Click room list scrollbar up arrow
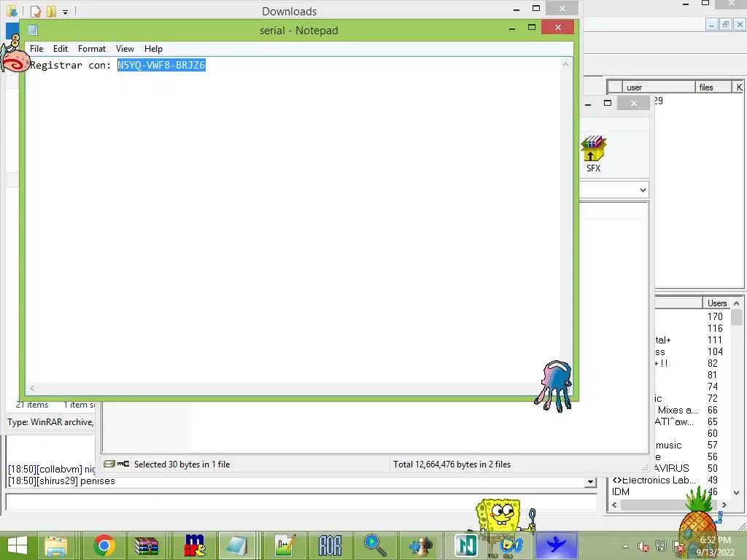Screen dimensions: 747x560 (737, 303)
